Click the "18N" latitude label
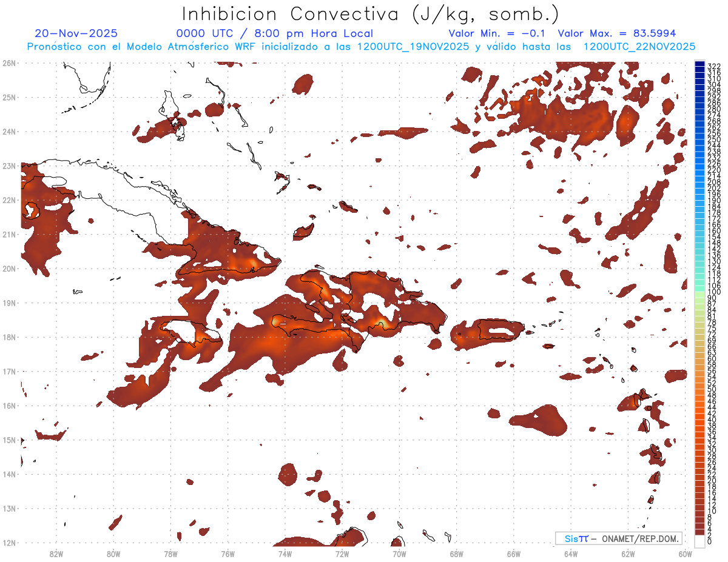This screenshot has height=562, width=728. tap(9, 337)
